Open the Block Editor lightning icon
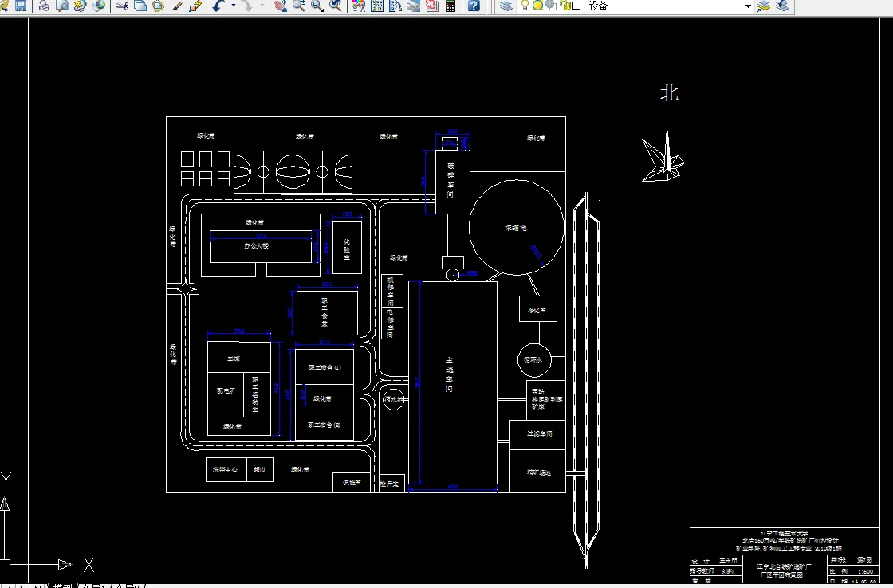The width and height of the screenshot is (893, 588). coord(195,6)
